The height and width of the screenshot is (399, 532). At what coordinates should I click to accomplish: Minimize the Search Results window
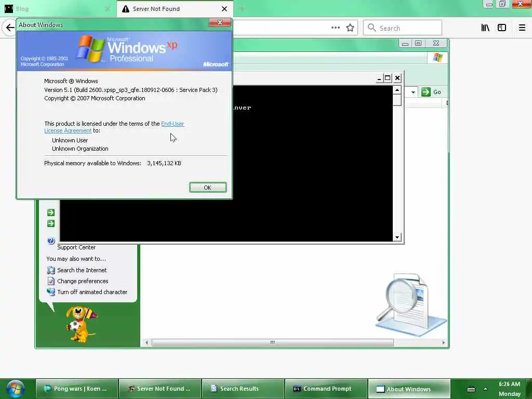pyautogui.click(x=405, y=44)
